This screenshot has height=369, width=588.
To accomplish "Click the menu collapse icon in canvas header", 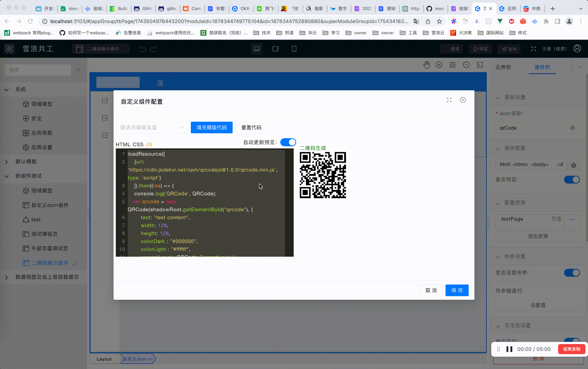I will click(x=160, y=83).
